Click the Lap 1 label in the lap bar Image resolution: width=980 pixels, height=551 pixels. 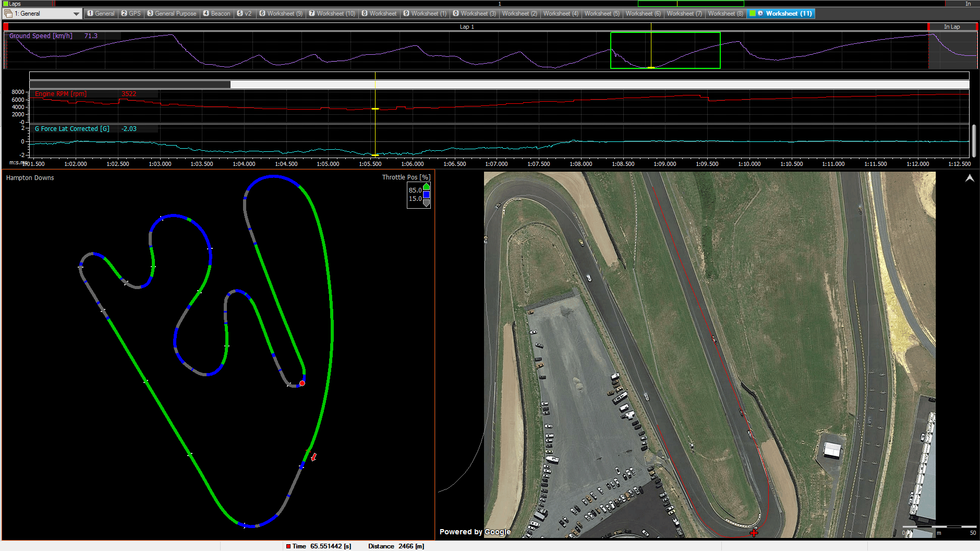(x=467, y=27)
